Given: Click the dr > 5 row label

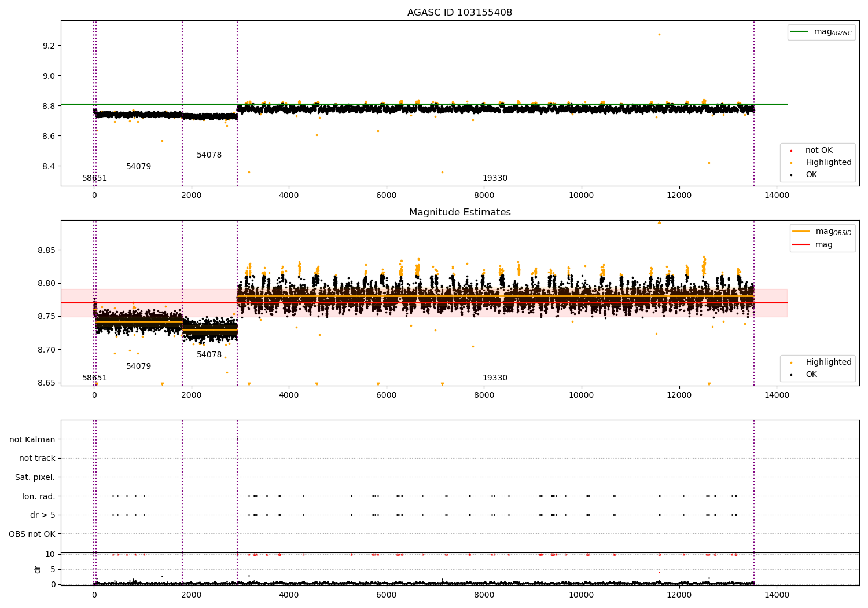Looking at the screenshot, I should 42,515.
